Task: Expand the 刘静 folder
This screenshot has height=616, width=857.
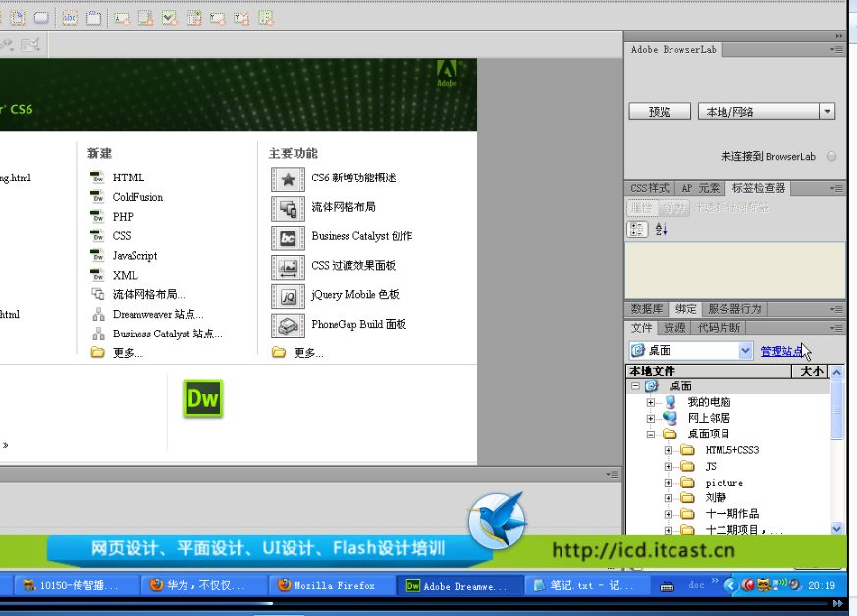Action: [x=668, y=498]
